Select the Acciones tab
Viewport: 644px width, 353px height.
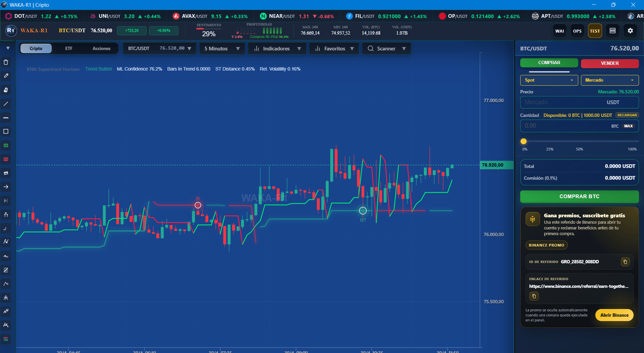(x=101, y=48)
